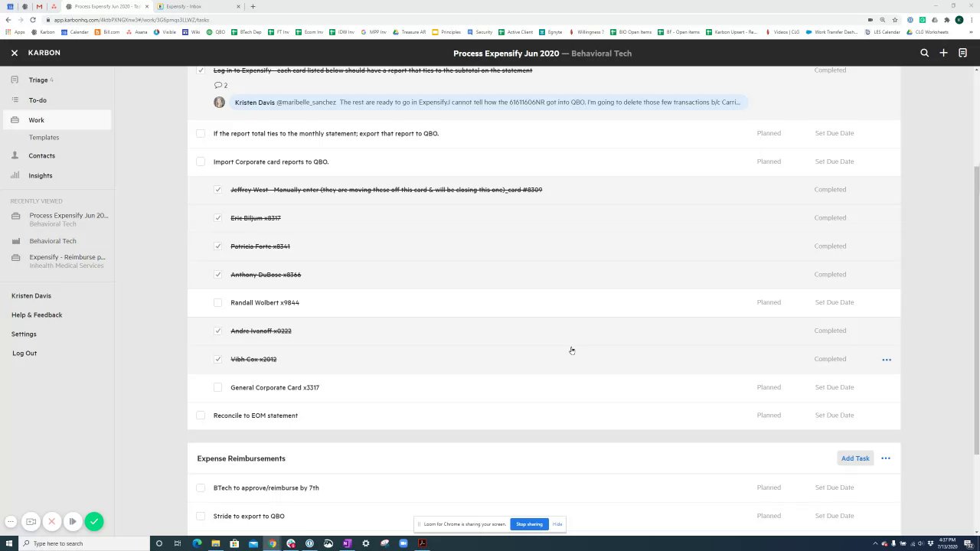Finish Loom recording with green checkmark
Viewport: 980px width, 551px height.
pos(94,522)
